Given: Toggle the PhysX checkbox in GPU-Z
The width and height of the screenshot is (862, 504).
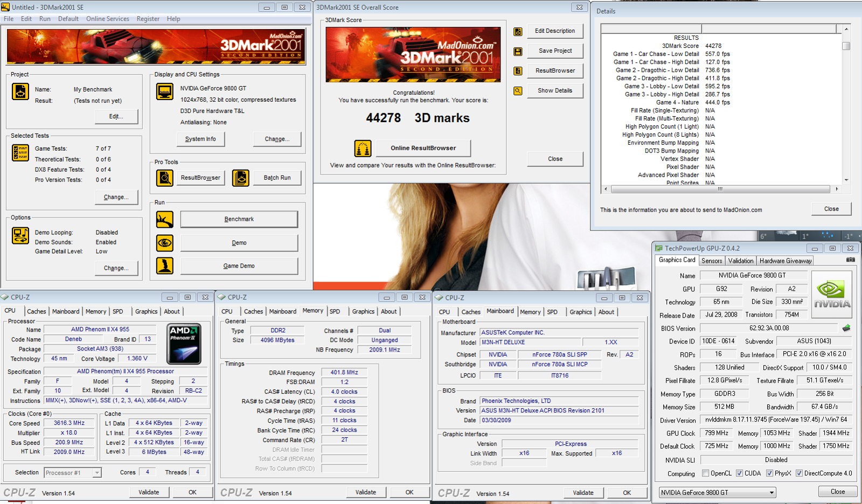Looking at the screenshot, I should tap(769, 473).
